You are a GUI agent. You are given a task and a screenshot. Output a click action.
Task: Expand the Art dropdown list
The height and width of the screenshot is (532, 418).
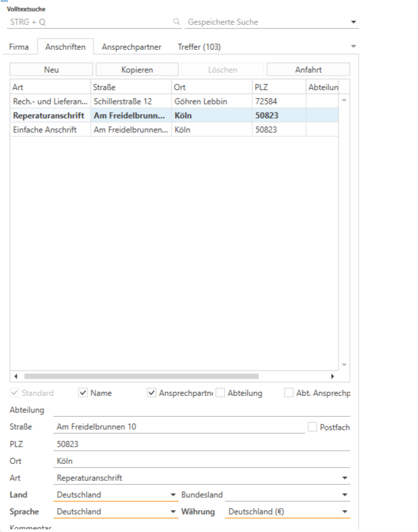pyautogui.click(x=345, y=478)
